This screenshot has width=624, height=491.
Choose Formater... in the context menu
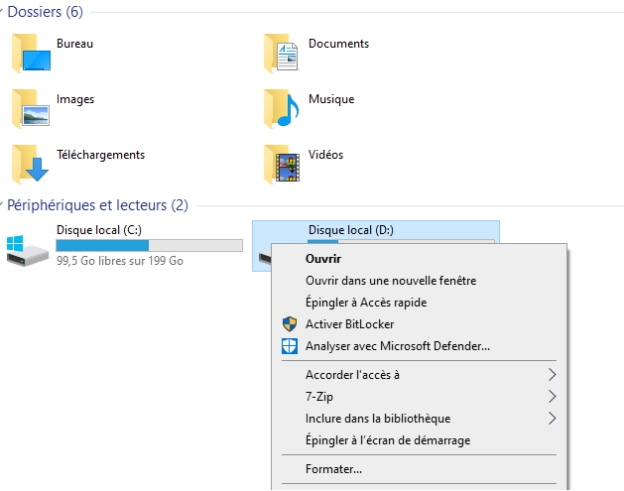click(419, 469)
